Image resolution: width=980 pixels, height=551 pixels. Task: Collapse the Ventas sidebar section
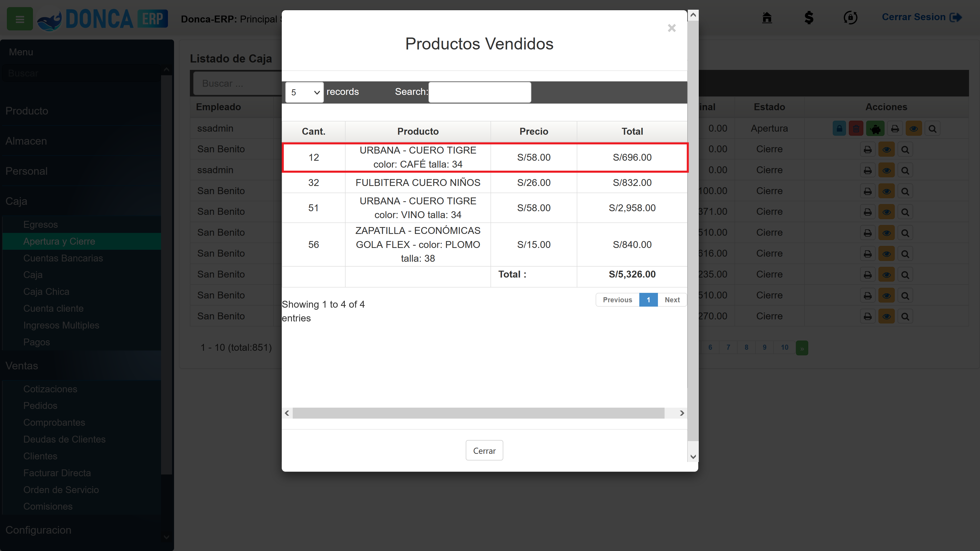click(x=22, y=366)
